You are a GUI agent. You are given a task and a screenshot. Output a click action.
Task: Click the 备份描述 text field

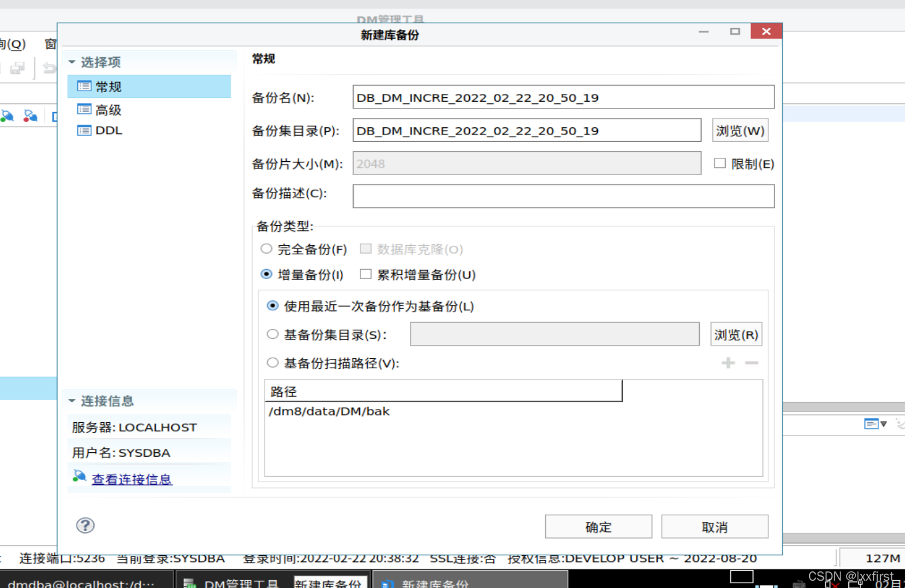click(x=564, y=196)
